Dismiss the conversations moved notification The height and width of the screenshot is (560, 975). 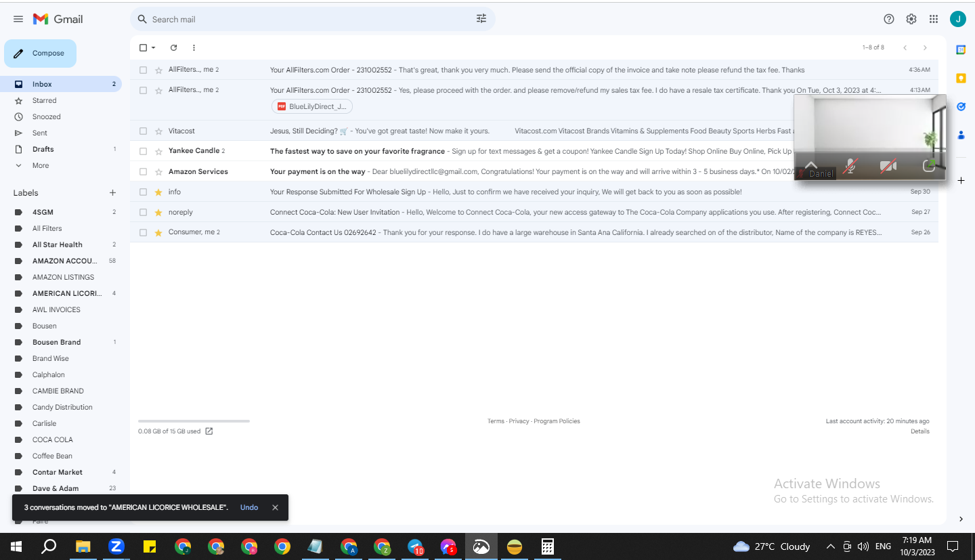[x=275, y=508]
